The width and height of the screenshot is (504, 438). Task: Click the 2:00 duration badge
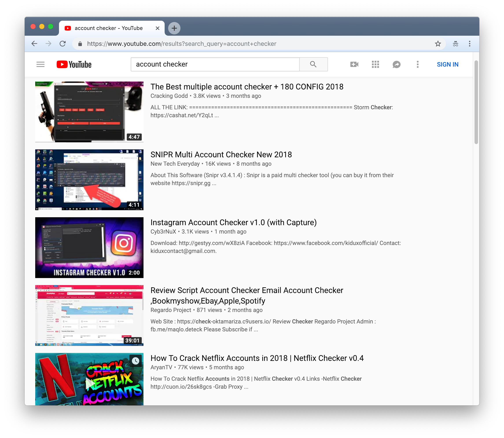(134, 273)
